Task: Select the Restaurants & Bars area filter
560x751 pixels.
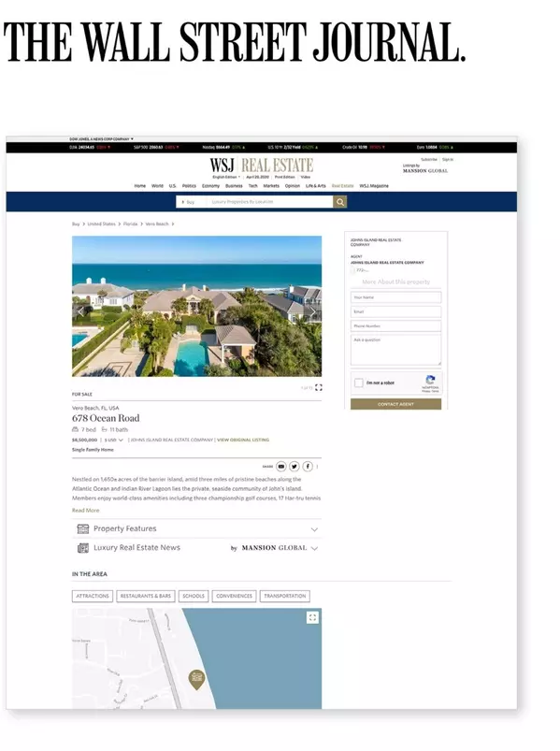Action: (146, 596)
